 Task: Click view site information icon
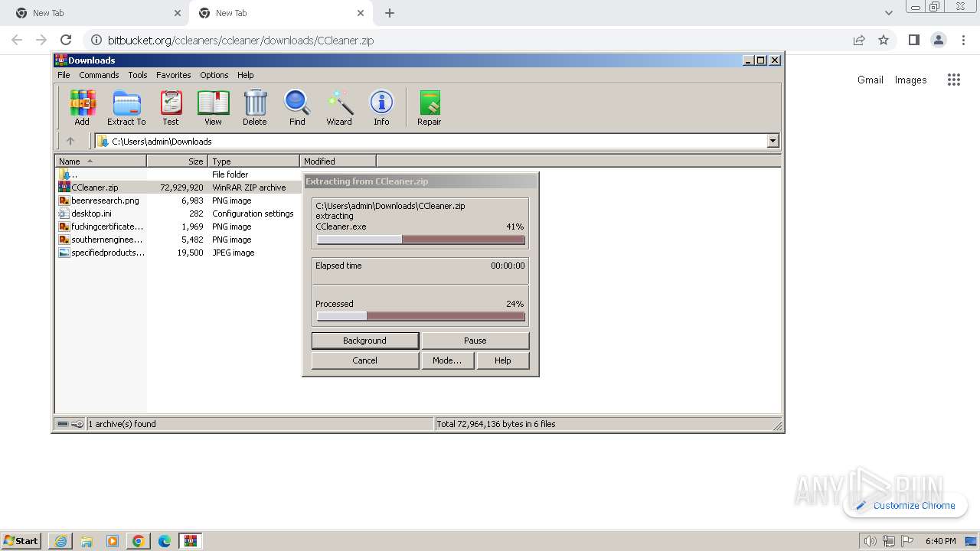coord(96,40)
